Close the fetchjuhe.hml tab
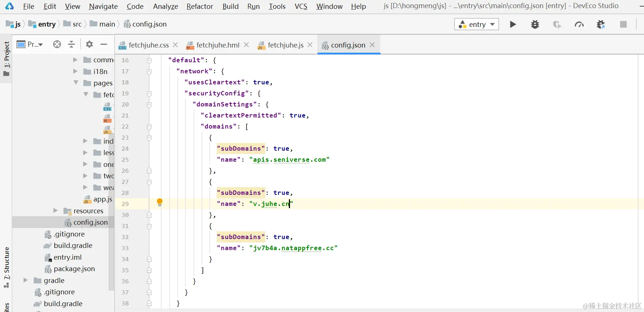644x312 pixels. click(x=246, y=45)
